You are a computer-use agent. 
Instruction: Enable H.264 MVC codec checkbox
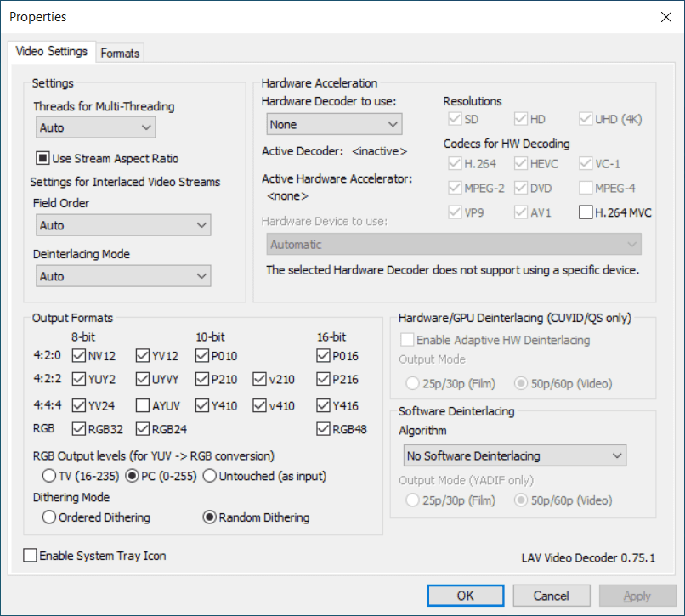click(x=586, y=212)
